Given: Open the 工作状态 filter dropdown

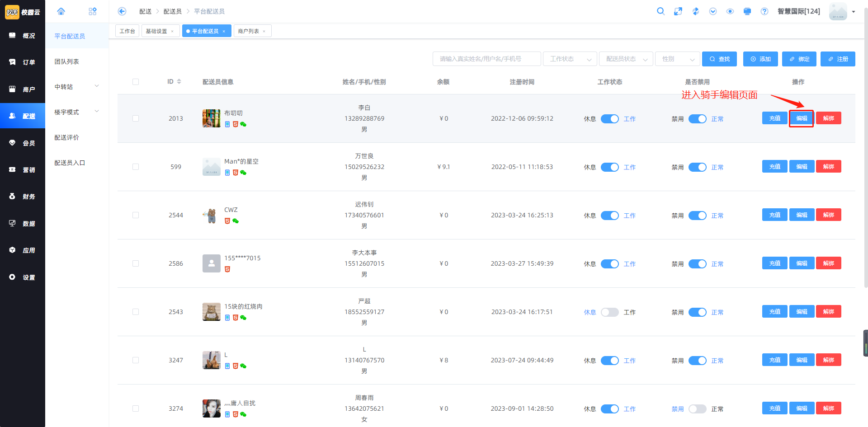Looking at the screenshot, I should 570,59.
